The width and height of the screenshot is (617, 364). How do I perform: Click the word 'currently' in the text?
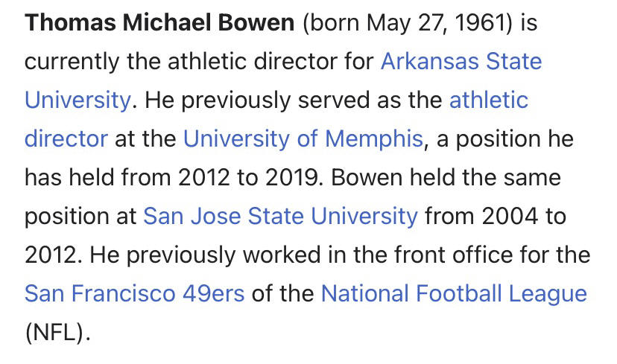point(72,62)
